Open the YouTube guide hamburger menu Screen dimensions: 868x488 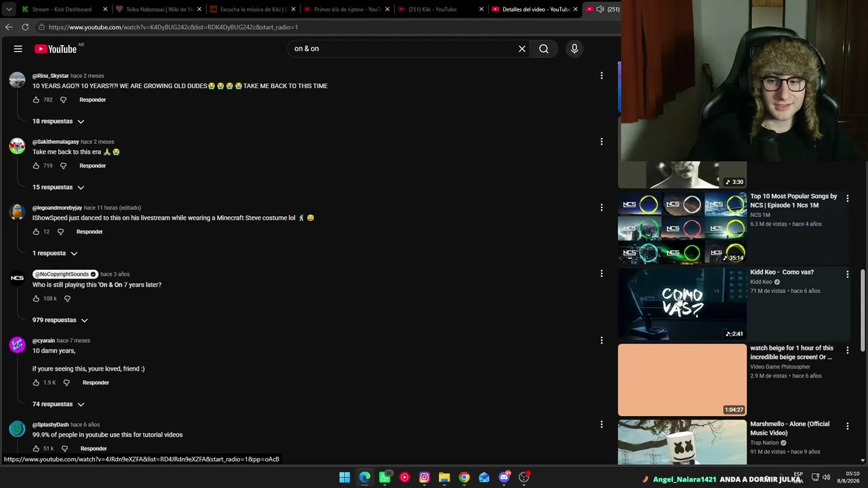(18, 49)
